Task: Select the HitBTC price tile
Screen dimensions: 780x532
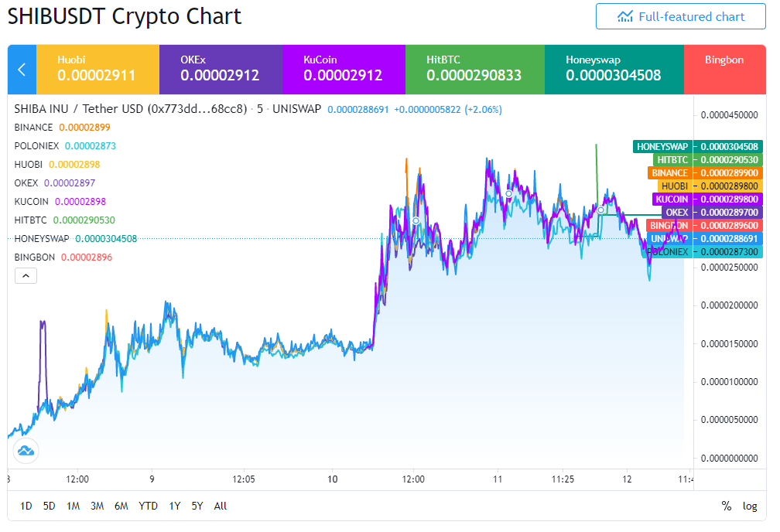Action: 475,70
